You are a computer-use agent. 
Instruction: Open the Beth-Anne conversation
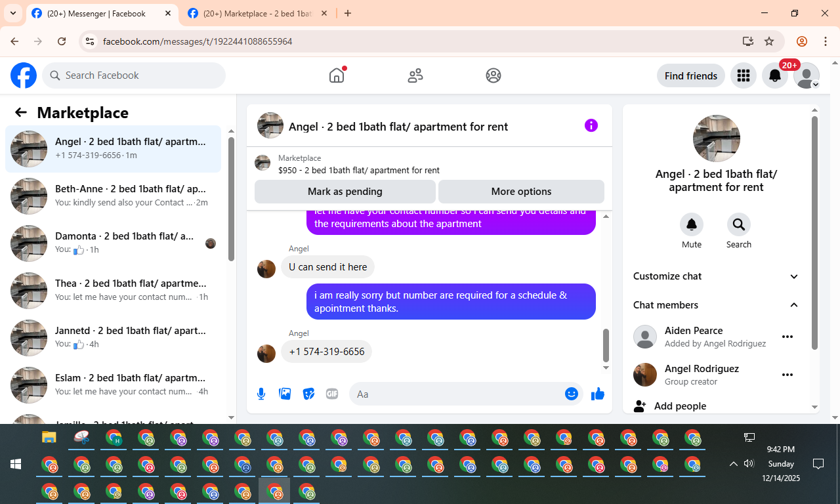point(114,196)
